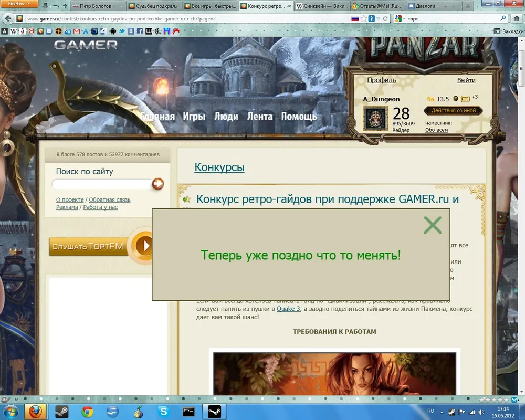525x420 pixels.
Task: Close the green message popup with X
Action: (433, 225)
